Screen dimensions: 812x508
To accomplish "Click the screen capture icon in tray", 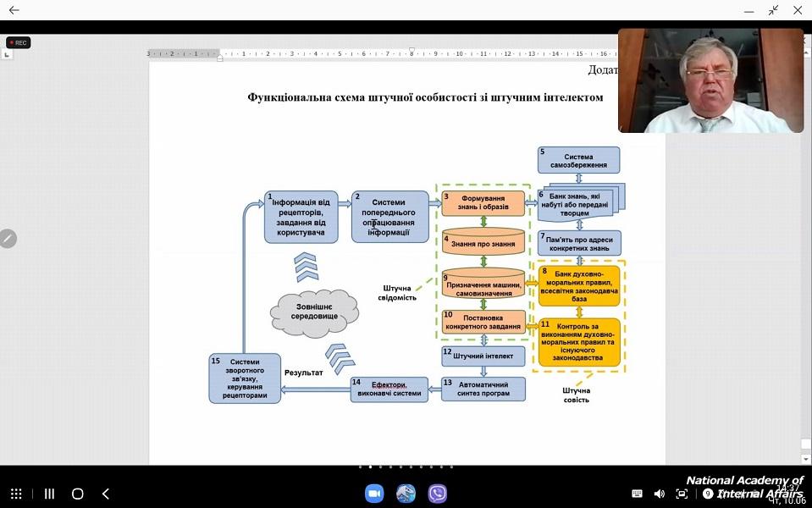I will pyautogui.click(x=682, y=494).
